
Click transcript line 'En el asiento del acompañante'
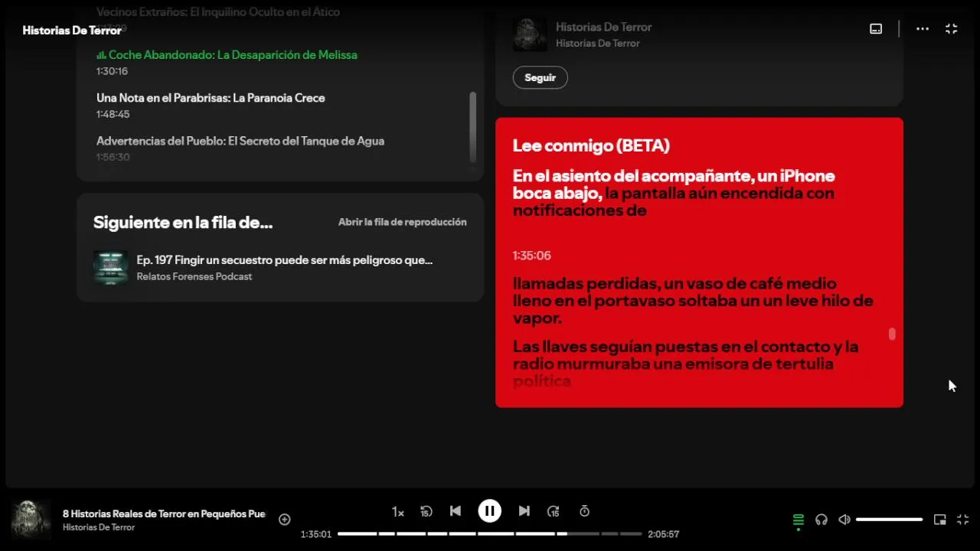674,193
